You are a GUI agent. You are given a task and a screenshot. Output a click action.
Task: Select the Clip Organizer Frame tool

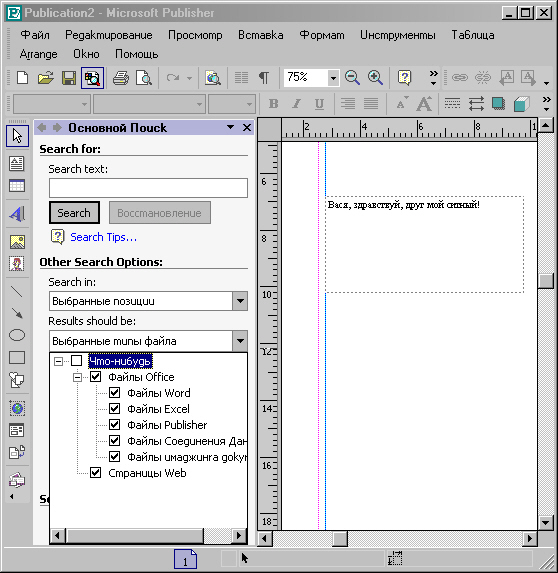[17, 264]
